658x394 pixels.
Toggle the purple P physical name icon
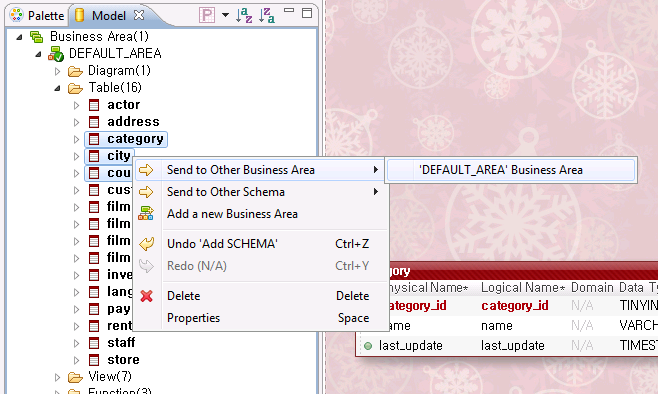pyautogui.click(x=207, y=16)
